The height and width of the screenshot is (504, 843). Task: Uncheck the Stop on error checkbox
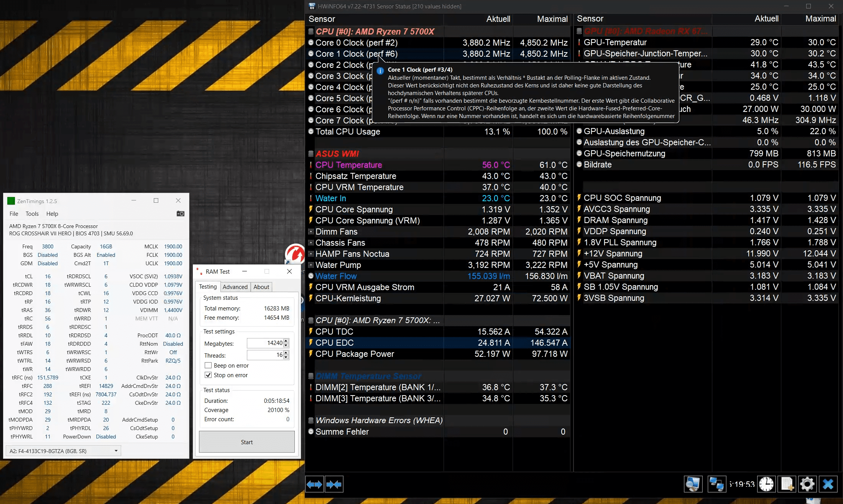point(208,375)
